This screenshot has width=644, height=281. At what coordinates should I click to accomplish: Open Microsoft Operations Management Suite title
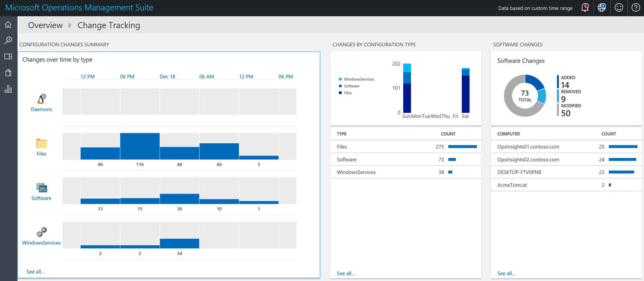[x=79, y=7]
